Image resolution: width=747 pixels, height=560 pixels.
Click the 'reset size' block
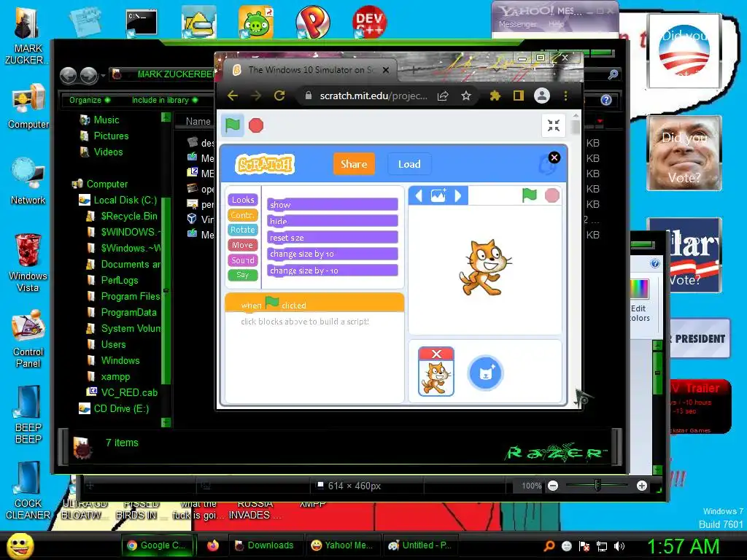click(x=333, y=237)
